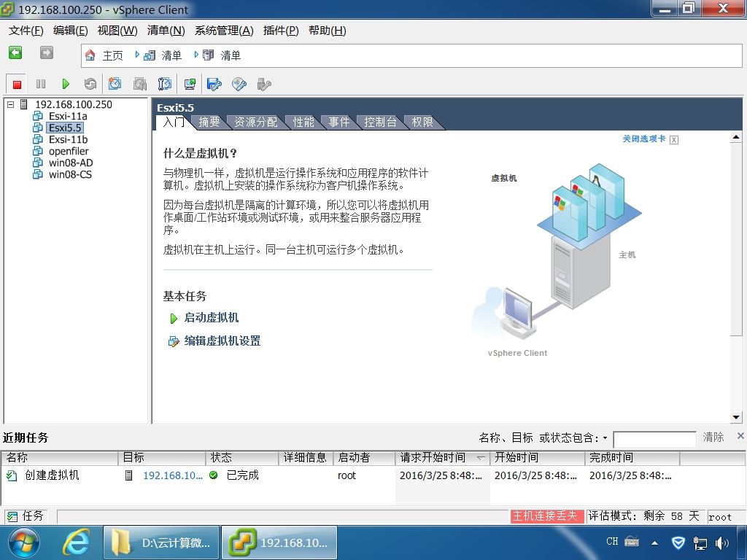Open the 名称、目标或状态包含 filter dropdown
Viewport: 747px width, 560px height.
pos(605,437)
